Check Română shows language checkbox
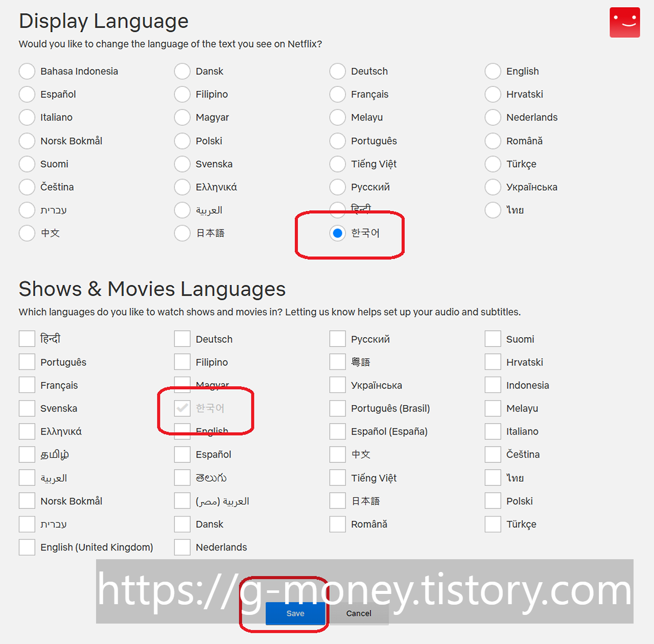The width and height of the screenshot is (654, 644). 338,524
